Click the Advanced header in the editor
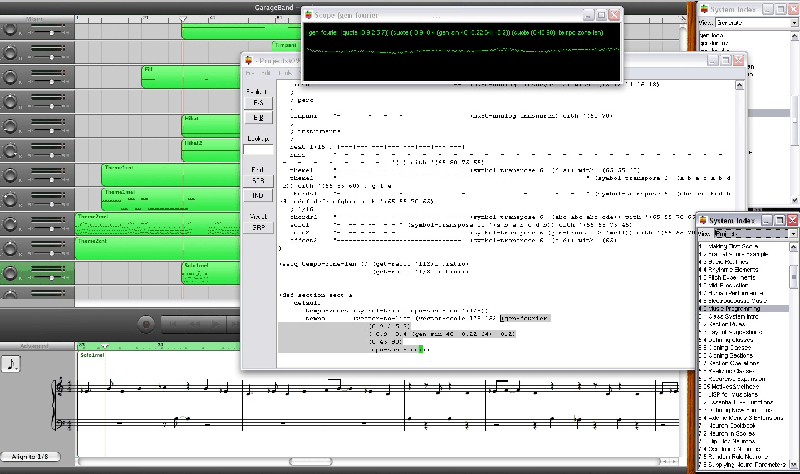Viewport: 800px width, 474px height. coord(35,346)
